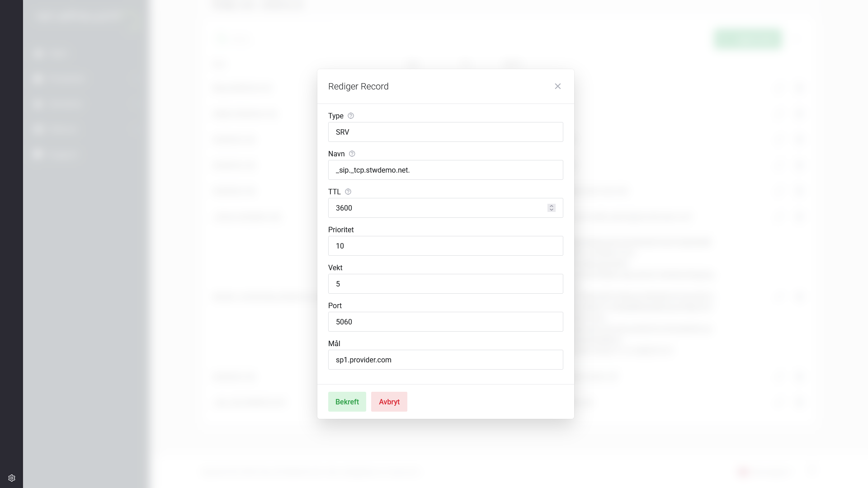868x488 pixels.
Task: Open the Type field showing SRV
Action: coord(445,132)
